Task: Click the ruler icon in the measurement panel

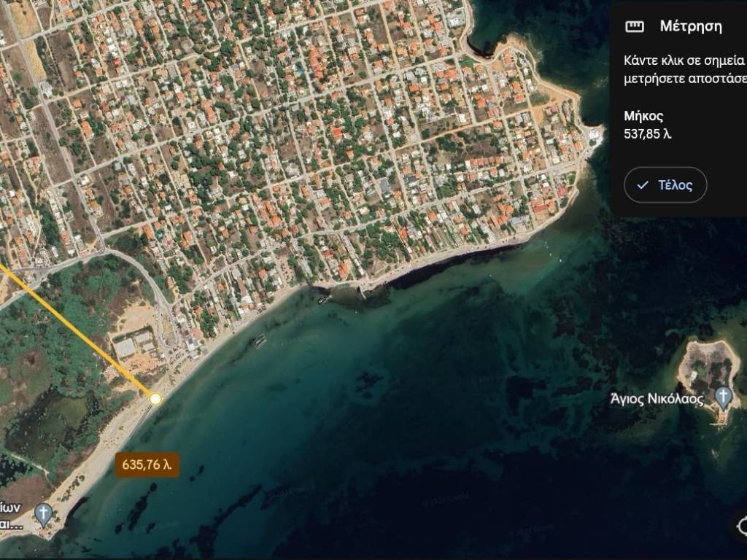Action: click(635, 27)
